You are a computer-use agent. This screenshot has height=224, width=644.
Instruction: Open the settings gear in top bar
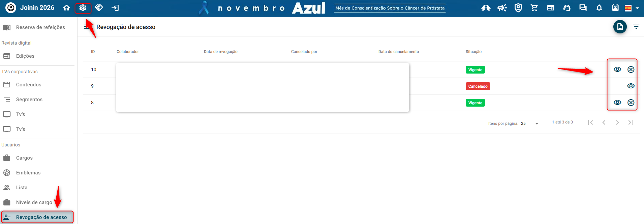pyautogui.click(x=83, y=8)
